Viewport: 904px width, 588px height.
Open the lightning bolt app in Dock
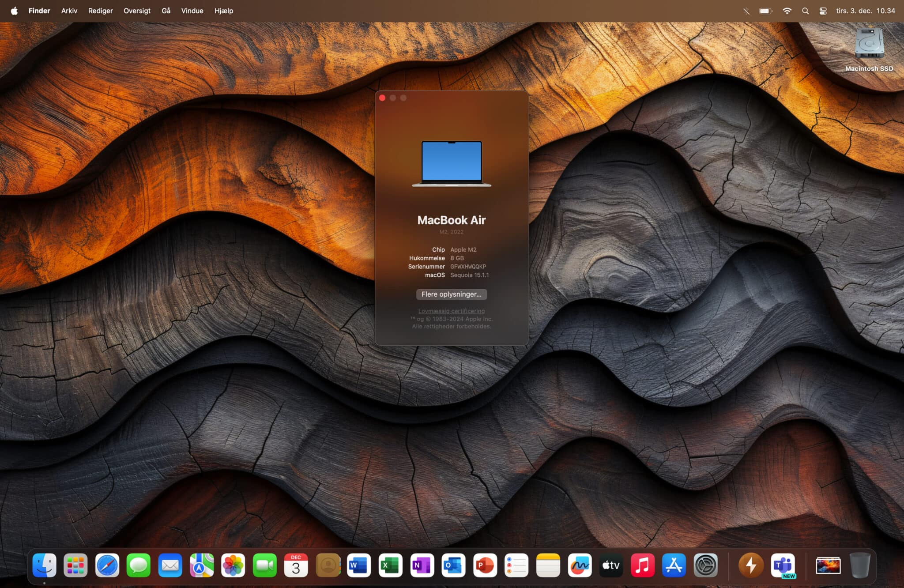click(751, 565)
